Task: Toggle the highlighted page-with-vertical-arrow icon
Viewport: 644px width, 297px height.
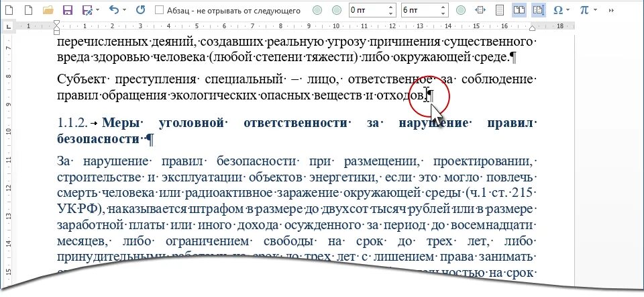Action: pyautogui.click(x=537, y=10)
